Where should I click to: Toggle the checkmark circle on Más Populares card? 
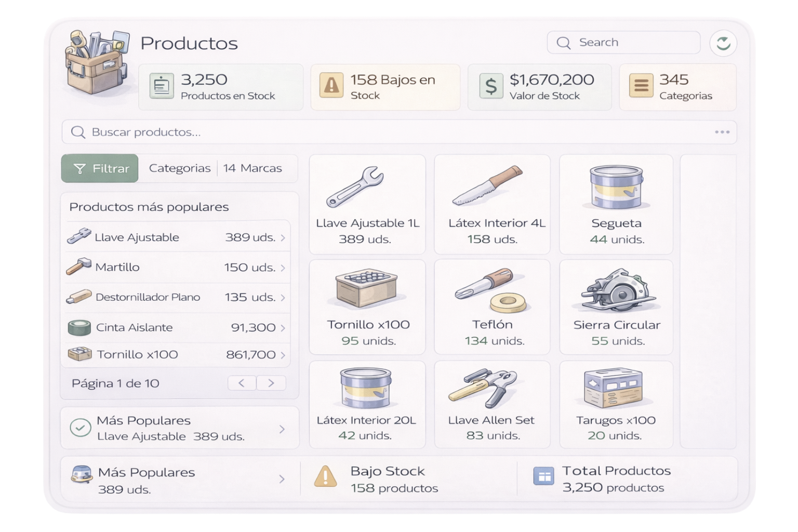tap(81, 428)
